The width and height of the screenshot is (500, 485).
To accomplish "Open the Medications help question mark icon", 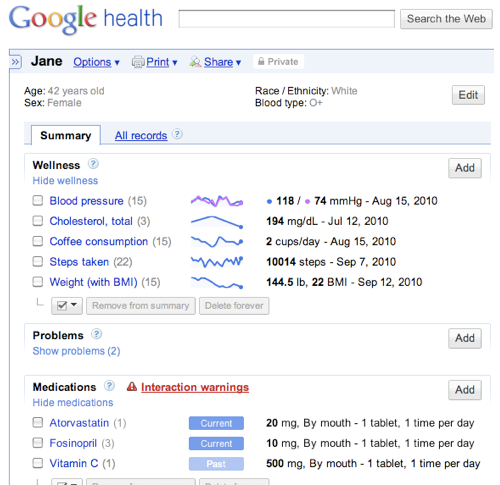I will pyautogui.click(x=109, y=386).
